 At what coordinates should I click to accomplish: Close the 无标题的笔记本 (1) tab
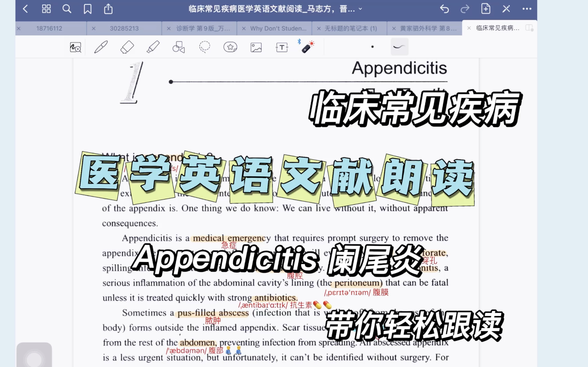pyautogui.click(x=319, y=28)
